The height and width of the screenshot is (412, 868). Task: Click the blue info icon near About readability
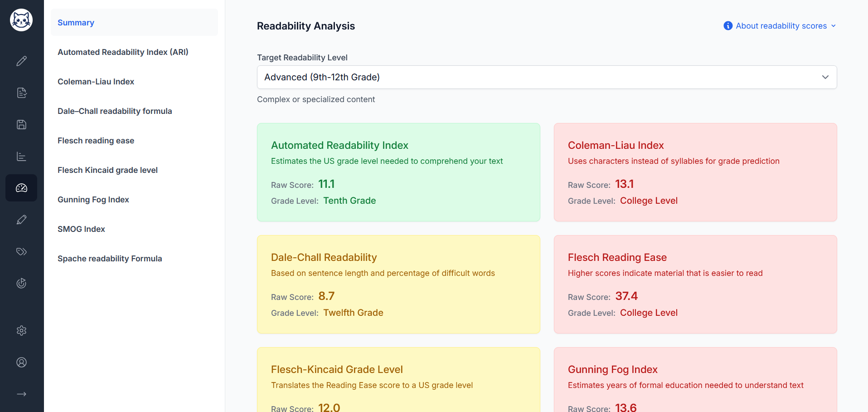coord(727,25)
